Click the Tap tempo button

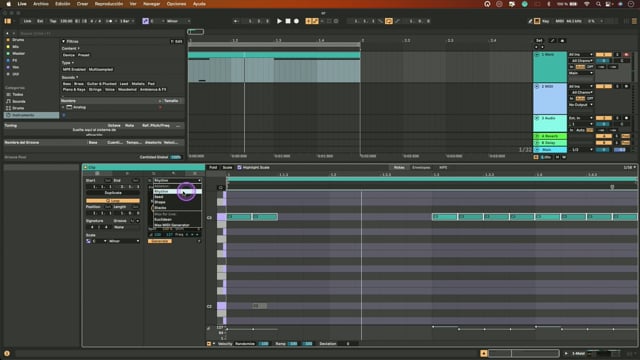point(53,21)
